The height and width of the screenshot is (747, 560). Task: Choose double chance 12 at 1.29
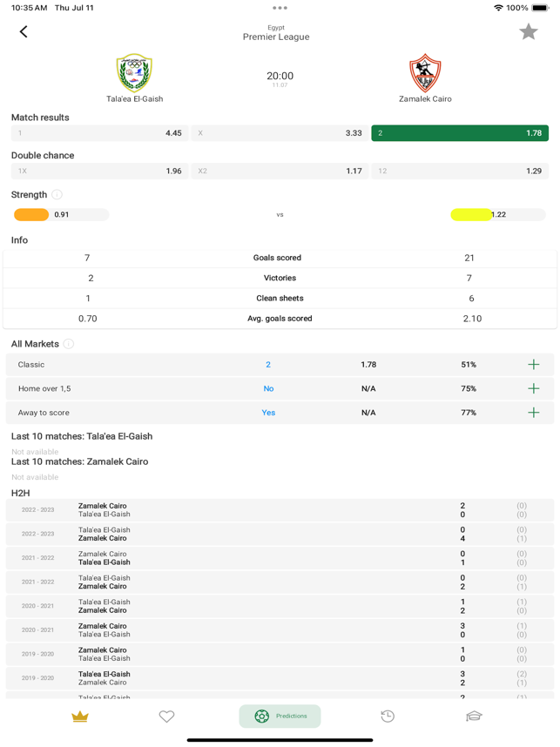pyautogui.click(x=460, y=171)
